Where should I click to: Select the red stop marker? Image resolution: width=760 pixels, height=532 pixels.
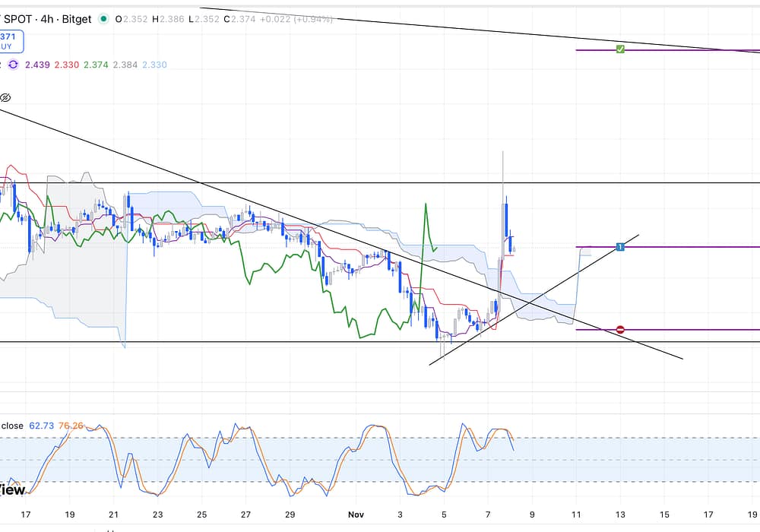pyautogui.click(x=620, y=330)
